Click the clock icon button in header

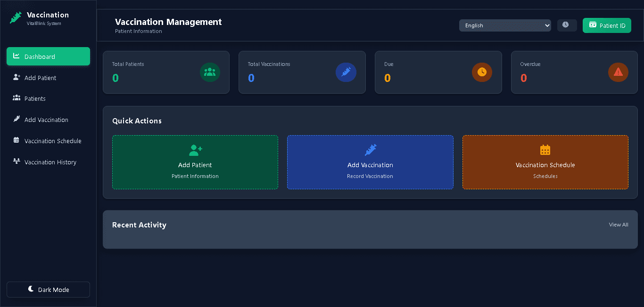coord(566,25)
